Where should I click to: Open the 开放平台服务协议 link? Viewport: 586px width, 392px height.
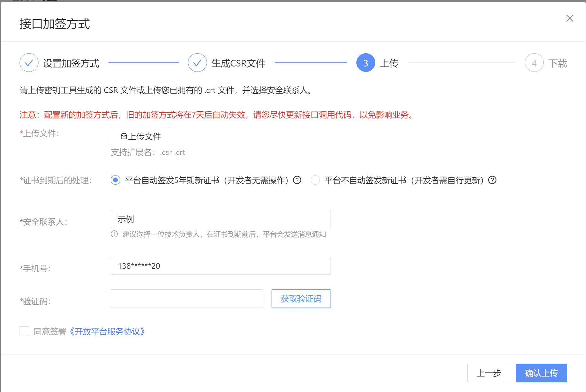[x=107, y=331]
